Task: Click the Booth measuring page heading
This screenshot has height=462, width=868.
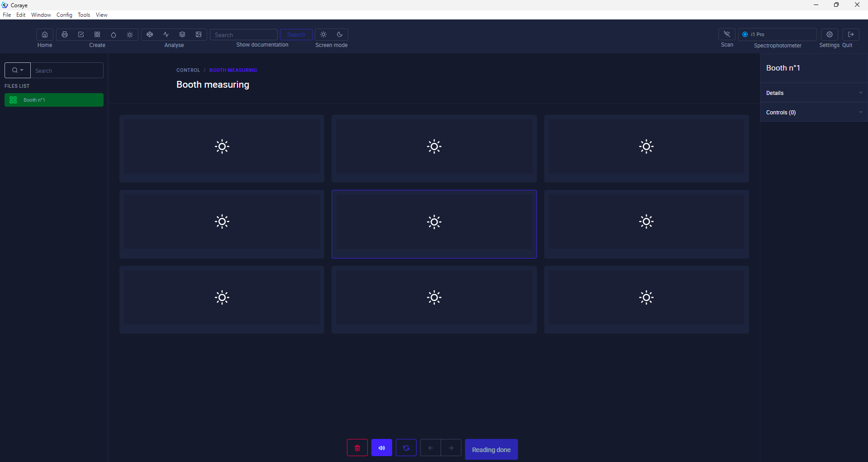Action: pyautogui.click(x=213, y=85)
